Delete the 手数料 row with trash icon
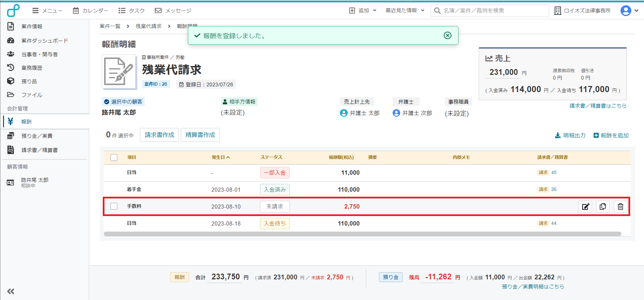Image resolution: width=644 pixels, height=300 pixels. (620, 207)
